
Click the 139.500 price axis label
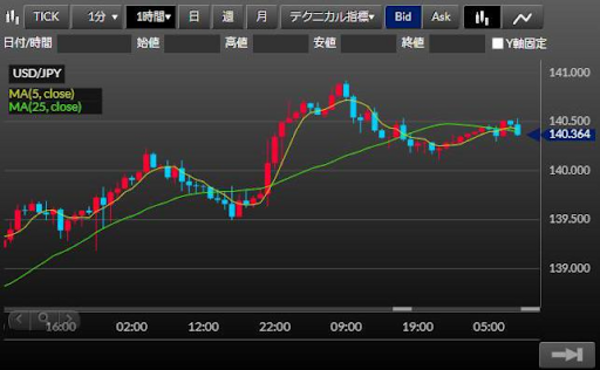tap(569, 219)
